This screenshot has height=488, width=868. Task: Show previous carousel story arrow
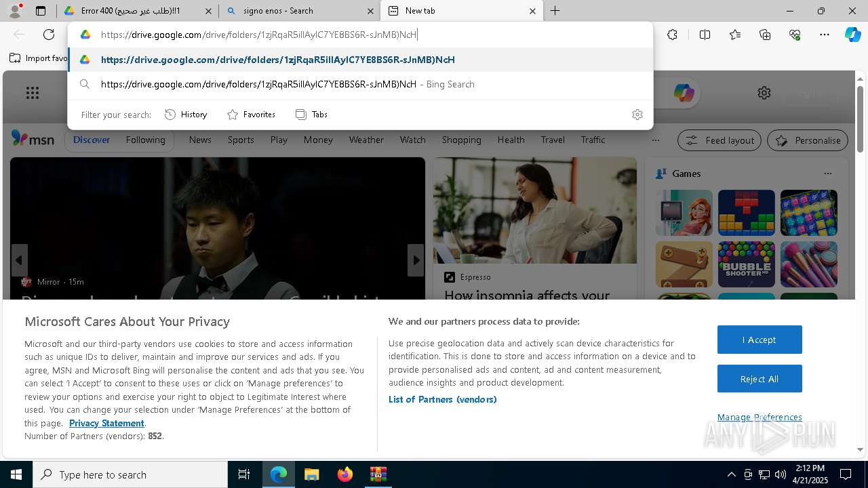coord(19,260)
